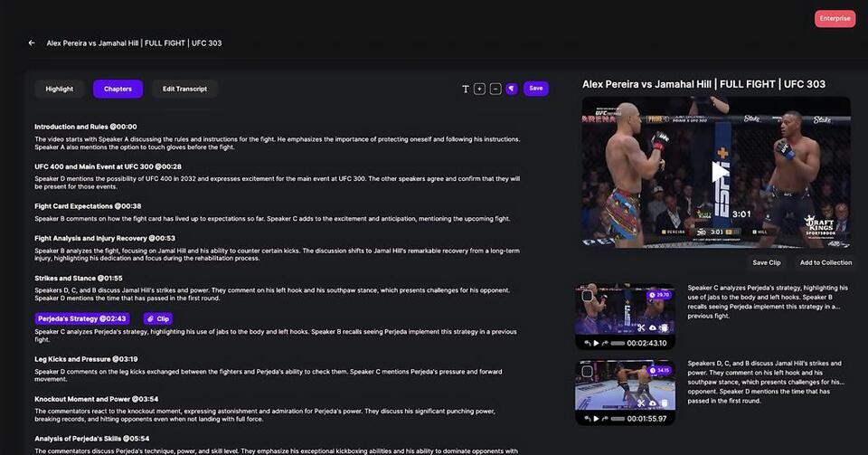The image size is (868, 455).
Task: Click the Save button in transcript toolbar
Action: (536, 89)
